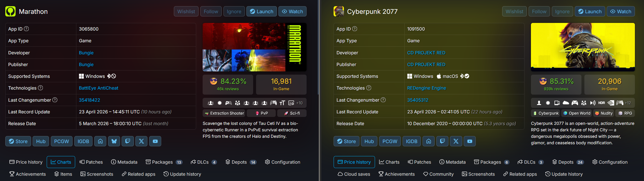Screen dimensions: 644x181
Task: Click the Marathon window's vertical scrollbar
Action: coord(318,47)
